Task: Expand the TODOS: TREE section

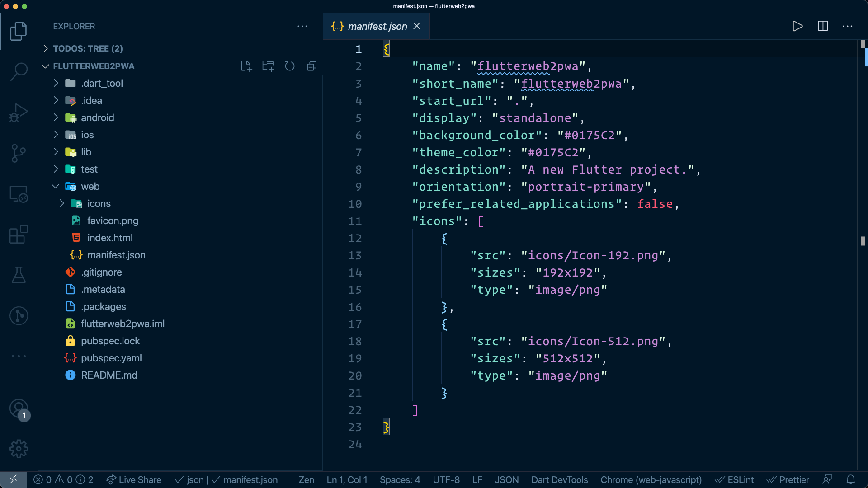Action: (x=88, y=48)
